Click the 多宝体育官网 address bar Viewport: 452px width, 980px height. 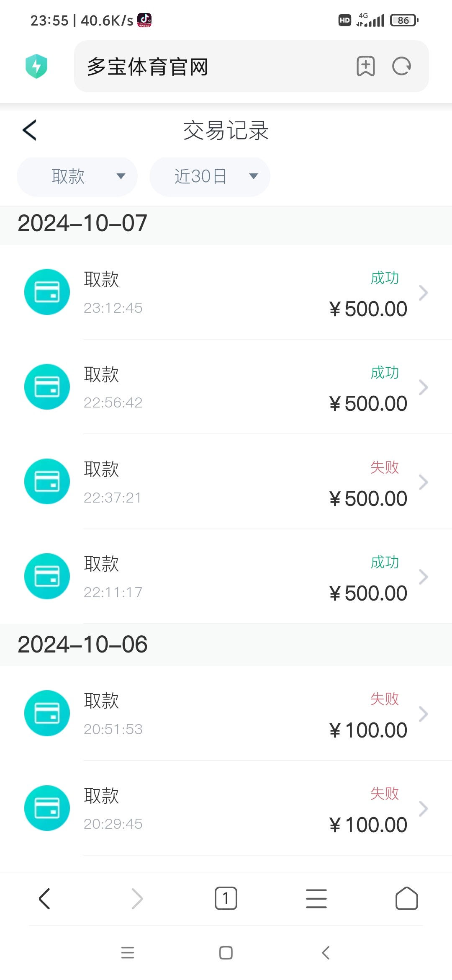click(209, 66)
